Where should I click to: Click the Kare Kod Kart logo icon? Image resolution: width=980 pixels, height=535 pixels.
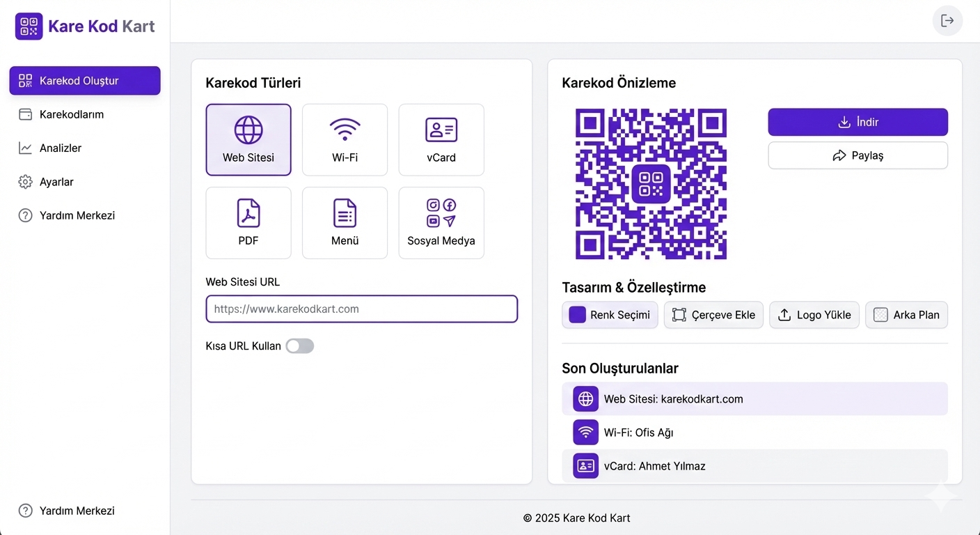[x=29, y=26]
